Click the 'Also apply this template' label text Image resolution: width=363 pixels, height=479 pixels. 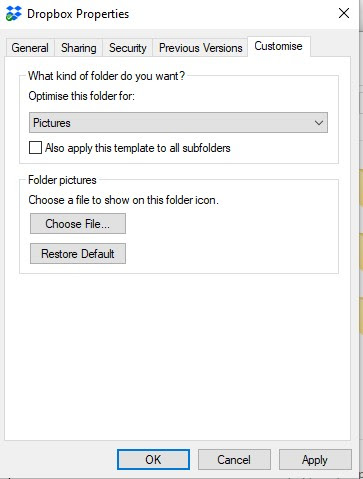tap(138, 148)
